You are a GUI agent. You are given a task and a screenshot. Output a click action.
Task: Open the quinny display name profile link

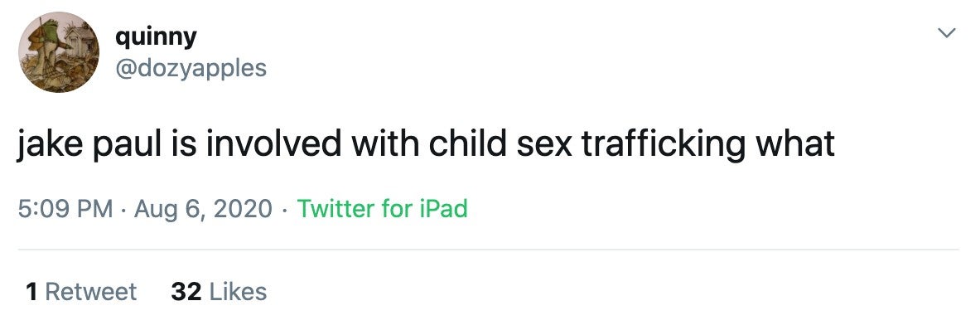(x=156, y=37)
